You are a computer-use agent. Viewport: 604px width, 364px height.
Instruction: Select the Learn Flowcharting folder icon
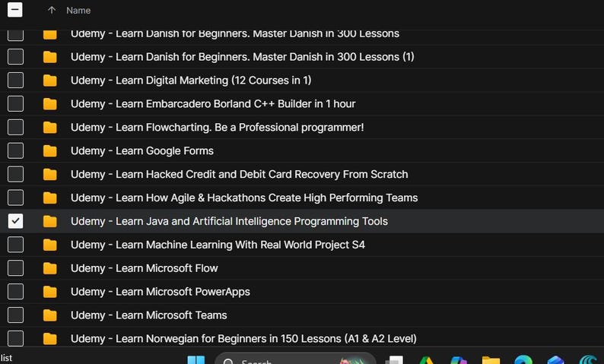tap(49, 128)
